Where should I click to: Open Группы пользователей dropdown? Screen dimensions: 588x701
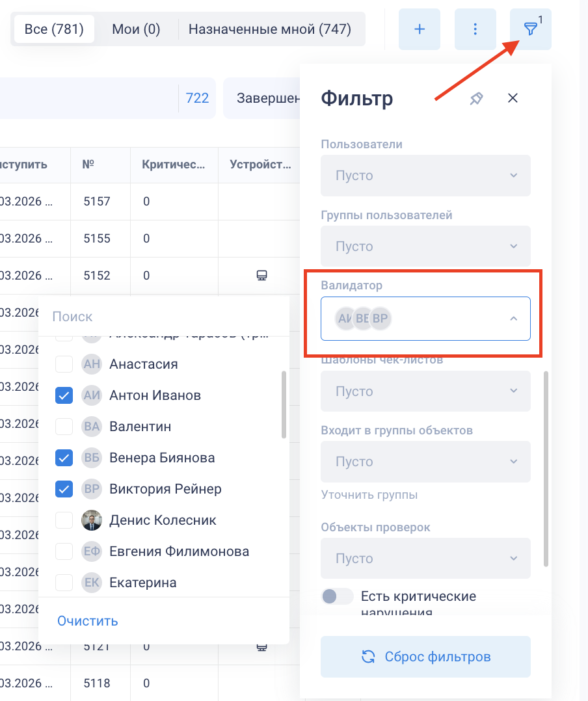425,246
